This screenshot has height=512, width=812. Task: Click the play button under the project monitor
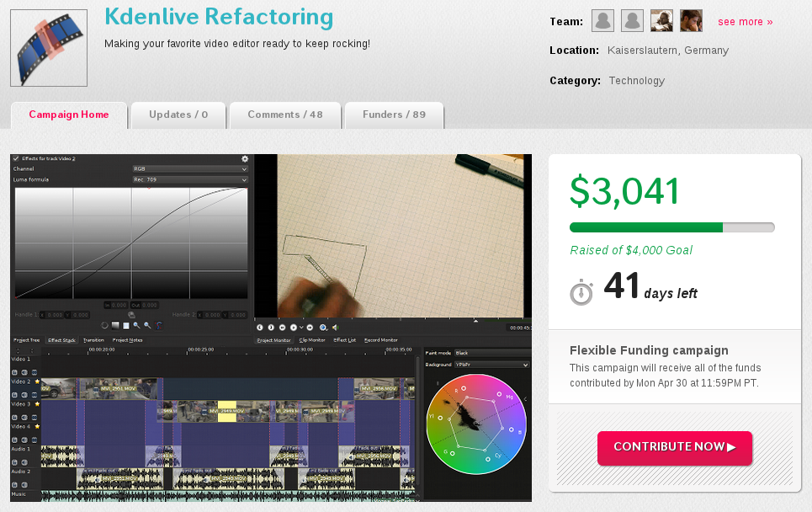(293, 328)
